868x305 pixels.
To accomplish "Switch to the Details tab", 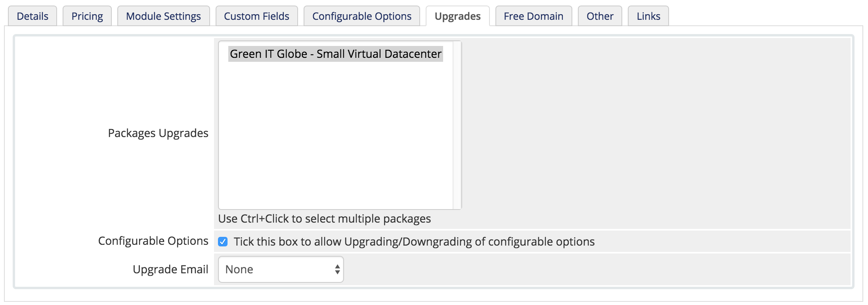I will click(x=33, y=16).
